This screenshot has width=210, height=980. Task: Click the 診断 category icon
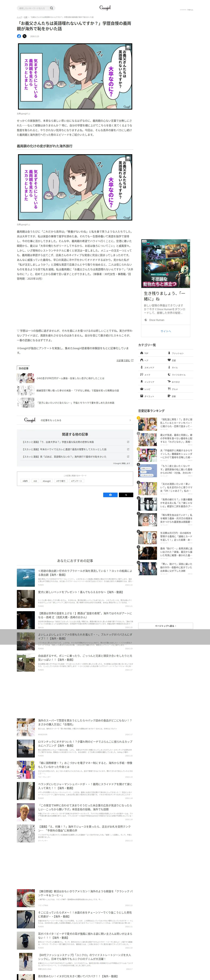point(169,396)
